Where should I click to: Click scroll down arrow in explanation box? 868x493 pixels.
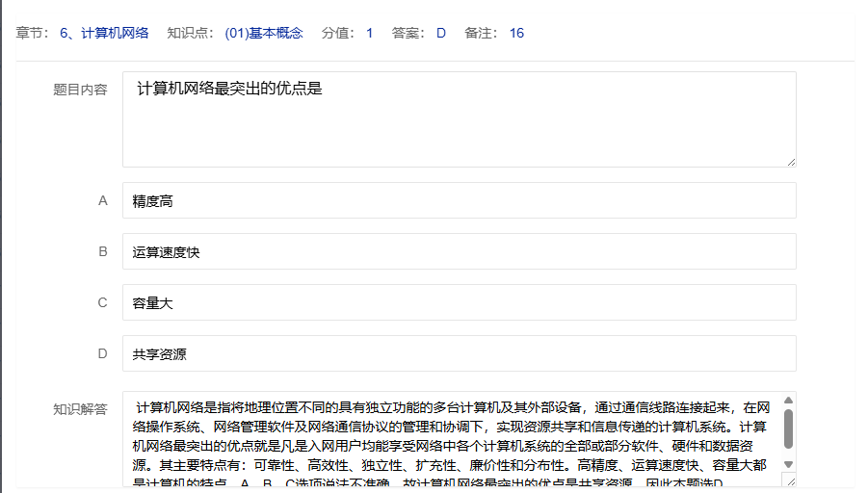point(788,464)
